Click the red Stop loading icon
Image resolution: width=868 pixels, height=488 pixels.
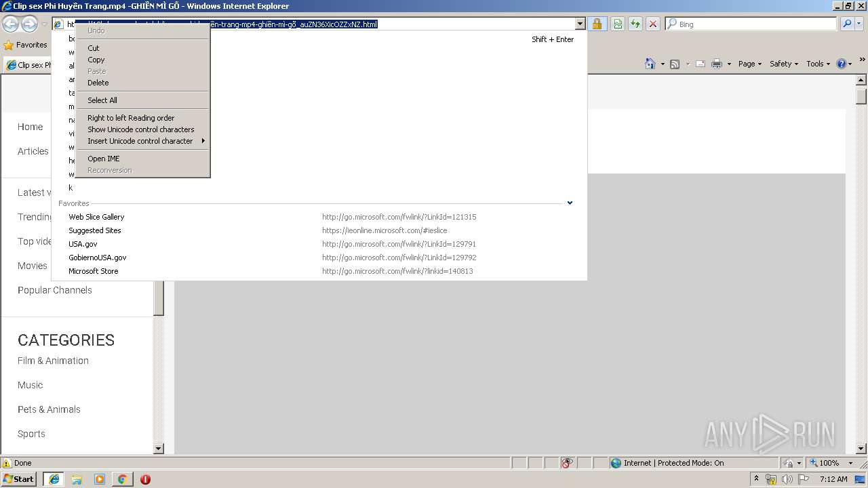(653, 24)
